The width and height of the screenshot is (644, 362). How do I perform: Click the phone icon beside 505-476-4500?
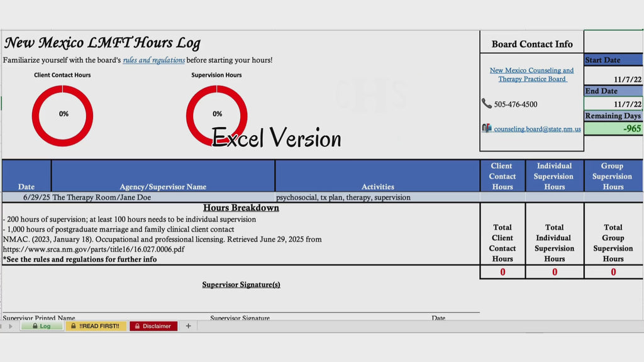(486, 104)
